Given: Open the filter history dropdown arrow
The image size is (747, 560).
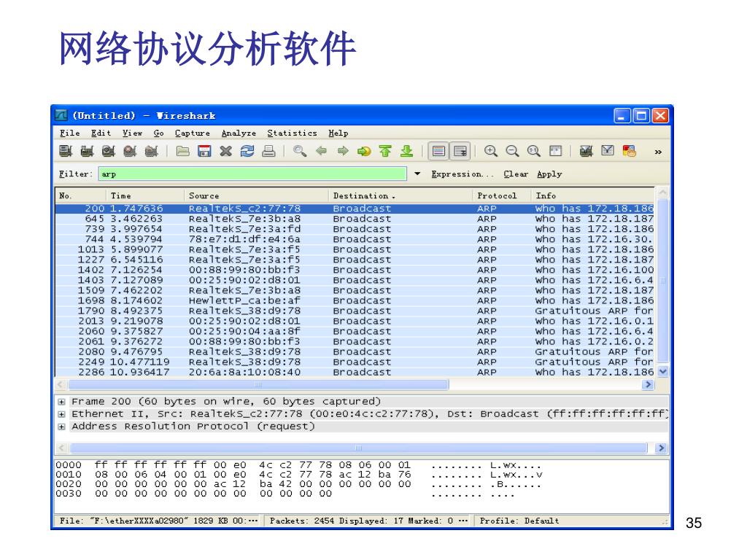Looking at the screenshot, I should pos(417,174).
